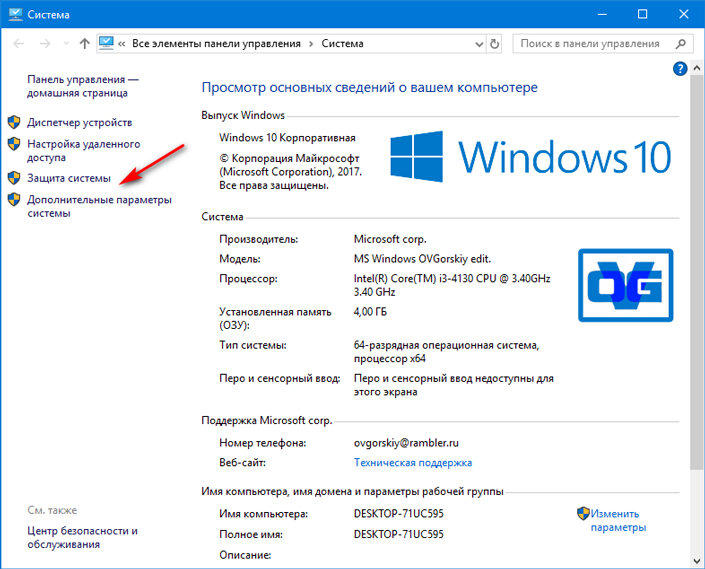Click the System window title icon
Screen dimensions: 705x569
(15, 14)
